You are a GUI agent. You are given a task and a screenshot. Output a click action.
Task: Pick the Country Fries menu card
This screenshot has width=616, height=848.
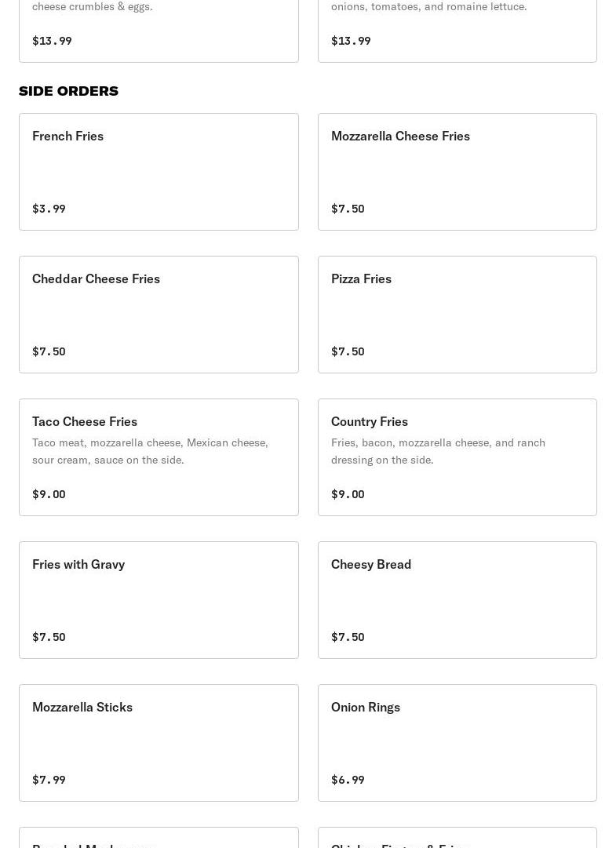457,457
